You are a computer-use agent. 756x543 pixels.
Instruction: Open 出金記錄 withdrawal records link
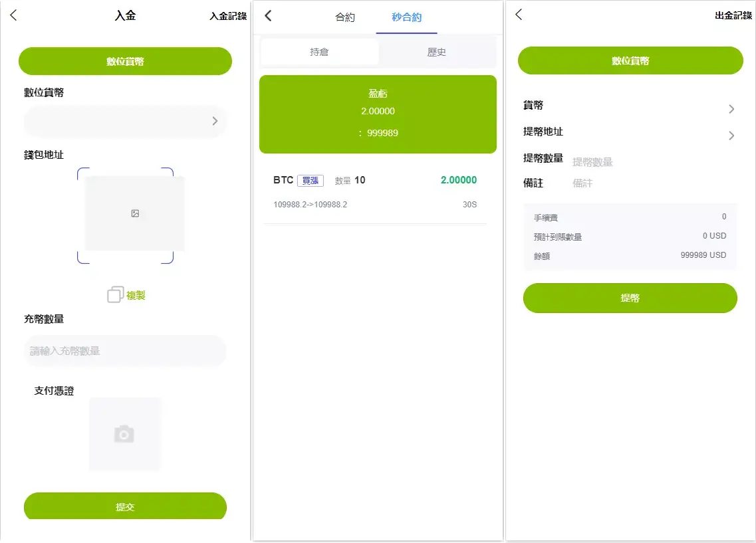pyautogui.click(x=733, y=15)
